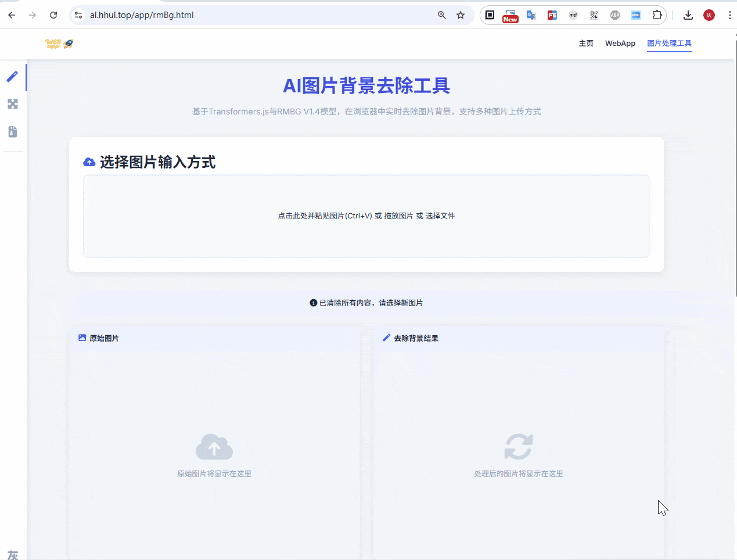Open the page zoom control in address bar
Screen dimensions: 737x560
(x=442, y=15)
